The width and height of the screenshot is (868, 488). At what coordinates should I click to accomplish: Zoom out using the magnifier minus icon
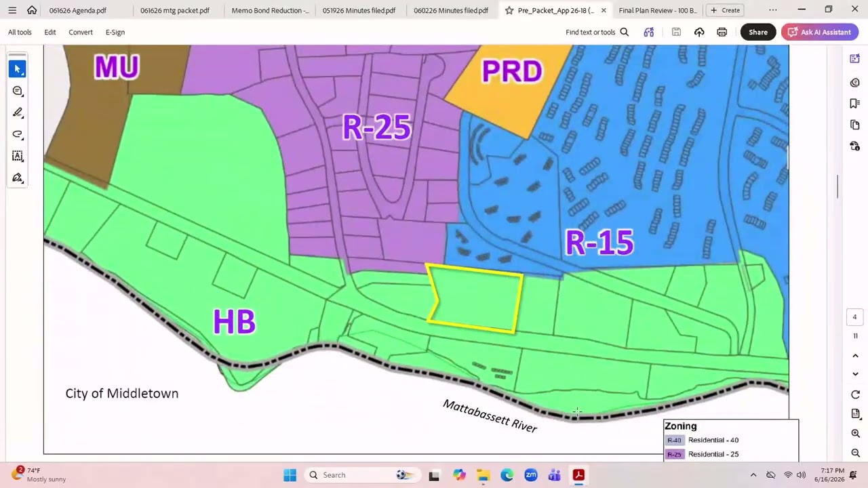(855, 453)
